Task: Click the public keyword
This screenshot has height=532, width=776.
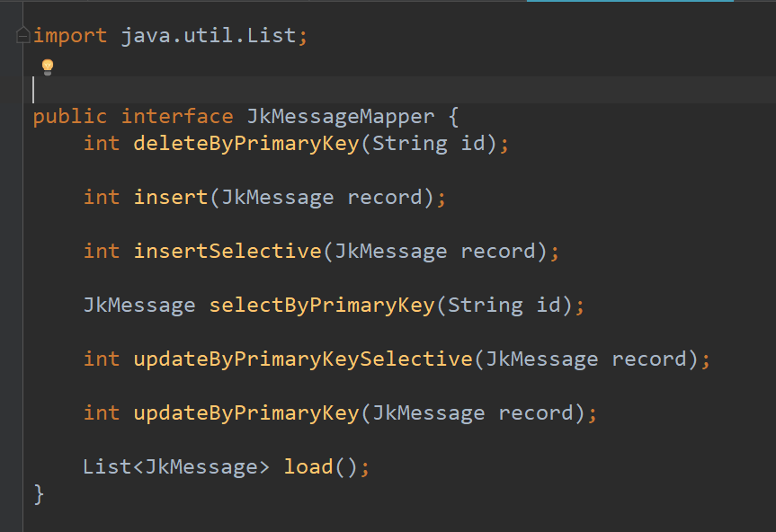Action: point(70,117)
